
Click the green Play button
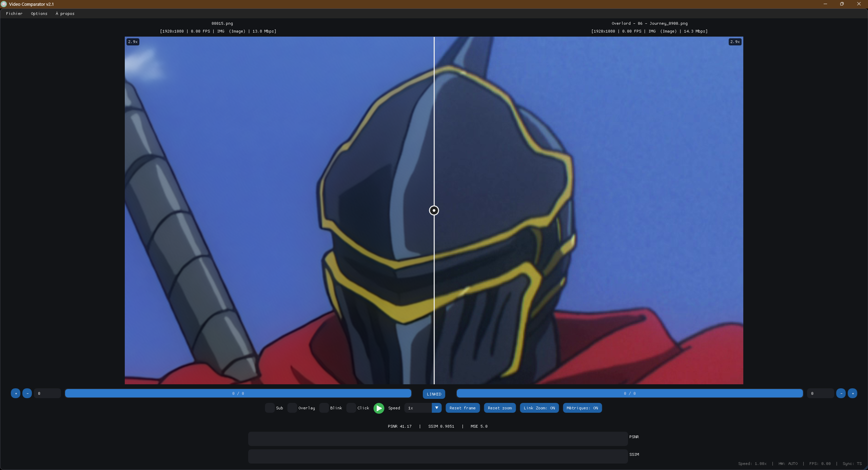pyautogui.click(x=379, y=408)
